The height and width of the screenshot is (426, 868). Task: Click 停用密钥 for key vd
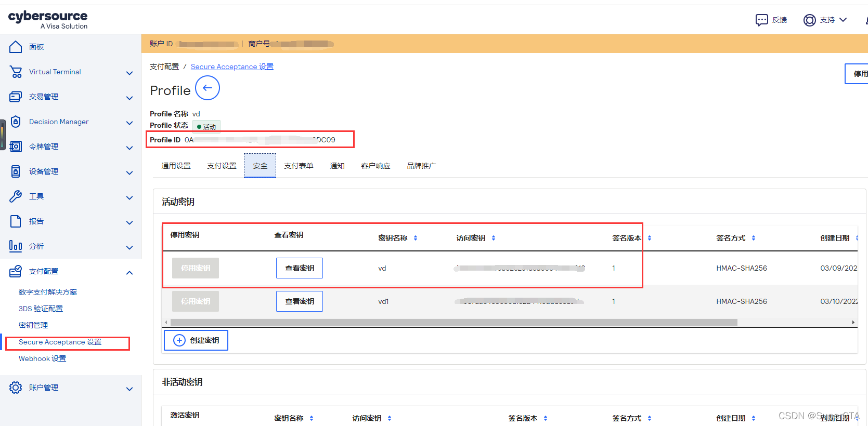(x=196, y=268)
